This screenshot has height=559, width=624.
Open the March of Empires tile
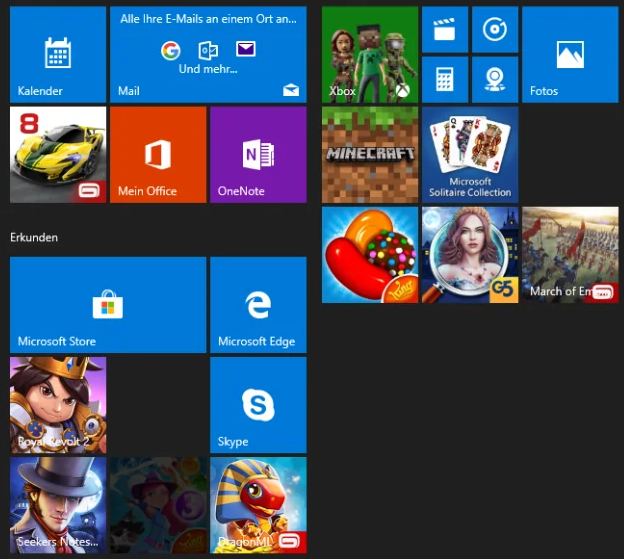coord(570,255)
